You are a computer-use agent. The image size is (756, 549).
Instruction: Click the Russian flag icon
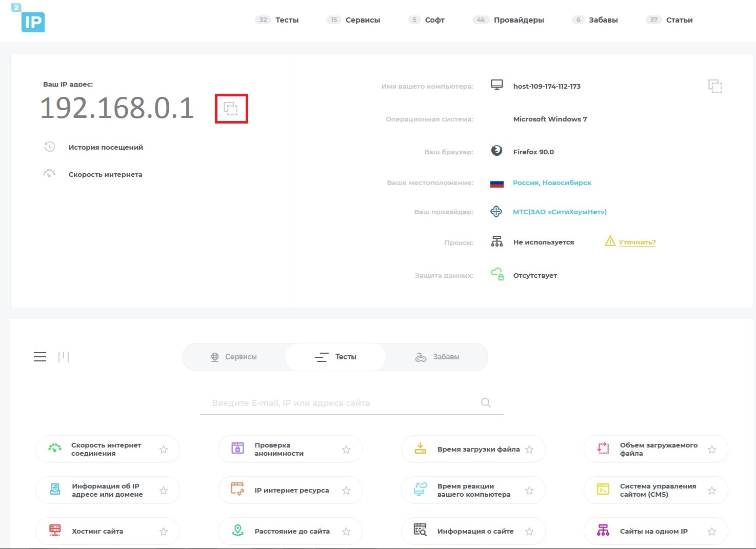(x=496, y=183)
